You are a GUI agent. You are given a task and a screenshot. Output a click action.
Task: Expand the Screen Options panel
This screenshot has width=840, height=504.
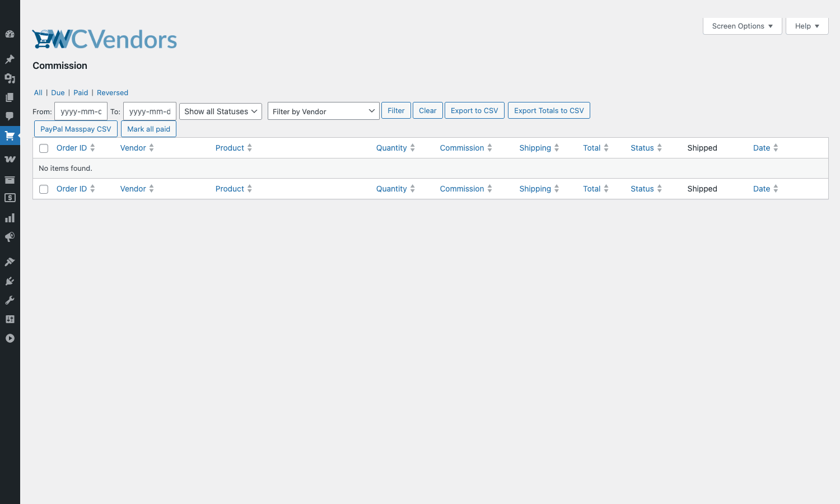tap(743, 26)
